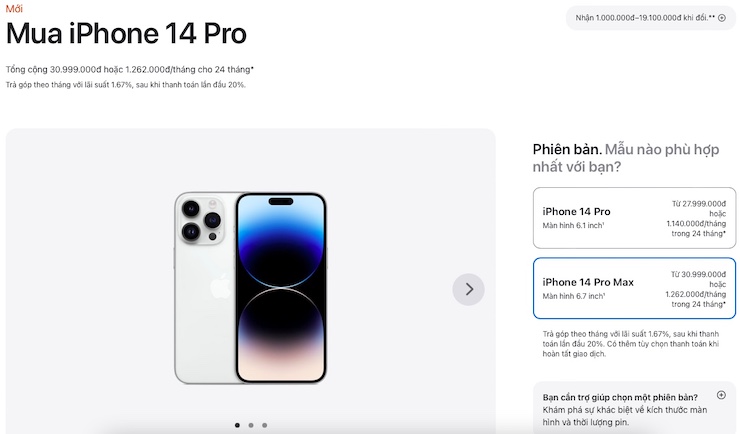Go to first gallery dot indicator
This screenshot has height=434, width=740.
[x=237, y=425]
